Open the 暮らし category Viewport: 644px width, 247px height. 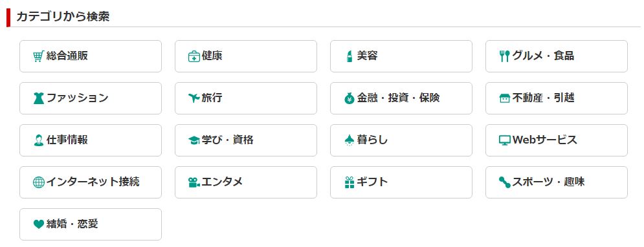401,140
